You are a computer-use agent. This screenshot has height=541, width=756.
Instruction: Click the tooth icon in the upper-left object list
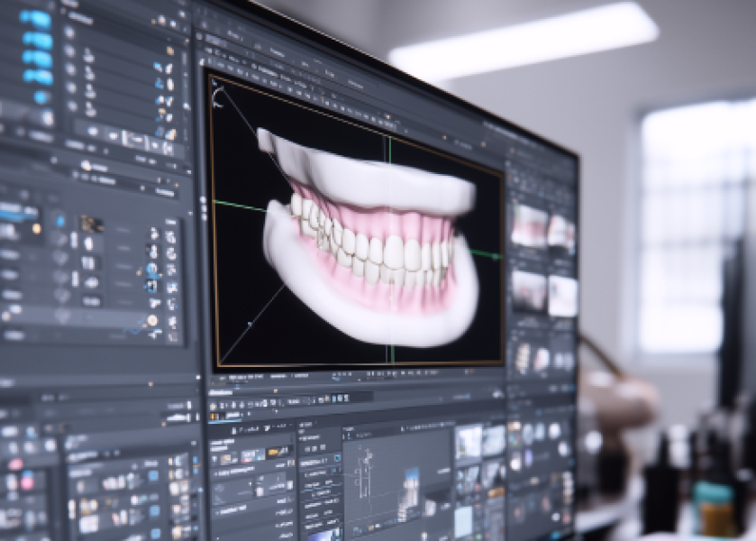[89, 54]
